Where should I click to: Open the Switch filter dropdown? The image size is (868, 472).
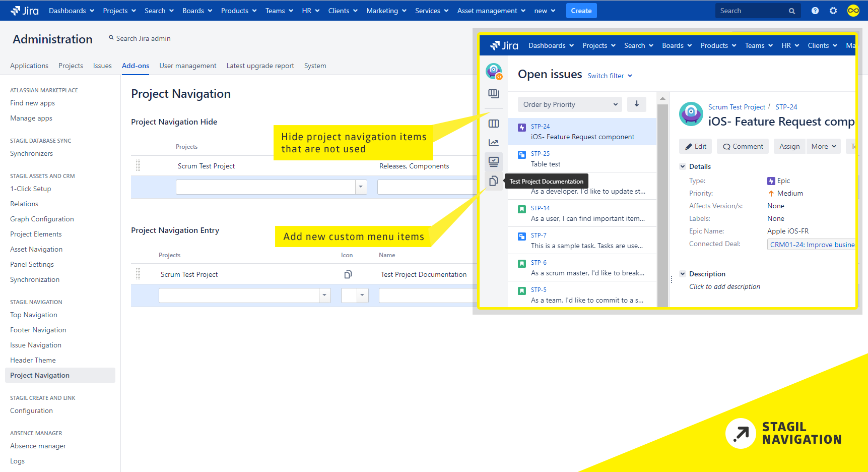tap(610, 76)
